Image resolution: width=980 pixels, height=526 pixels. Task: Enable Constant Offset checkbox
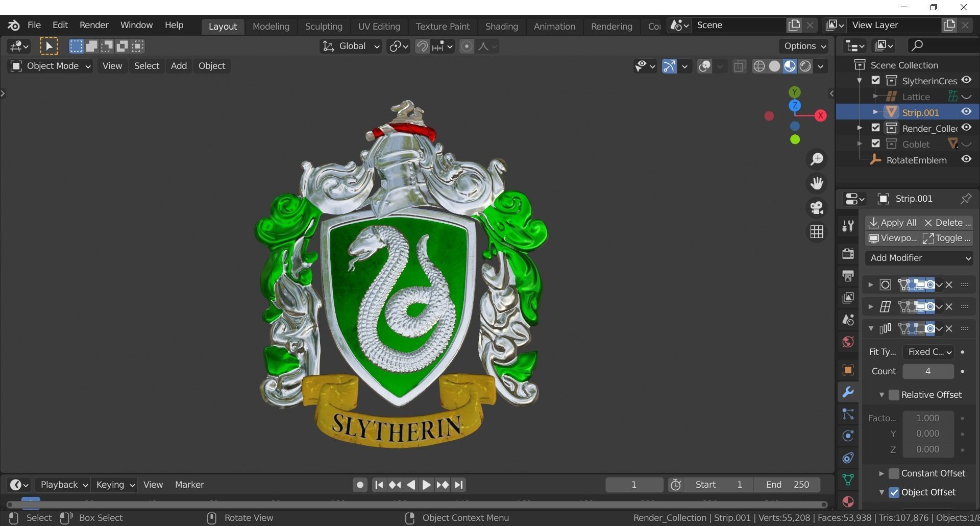tap(894, 473)
